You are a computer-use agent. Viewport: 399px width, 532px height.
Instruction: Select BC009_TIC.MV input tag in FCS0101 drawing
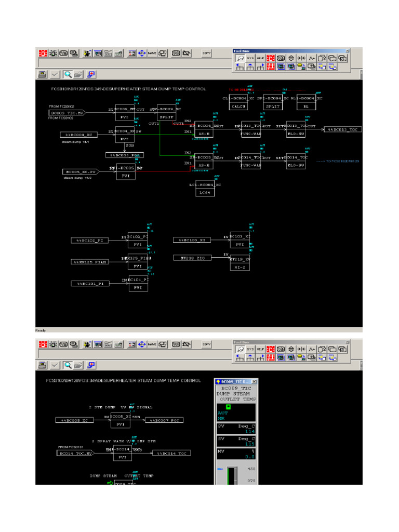click(x=67, y=113)
